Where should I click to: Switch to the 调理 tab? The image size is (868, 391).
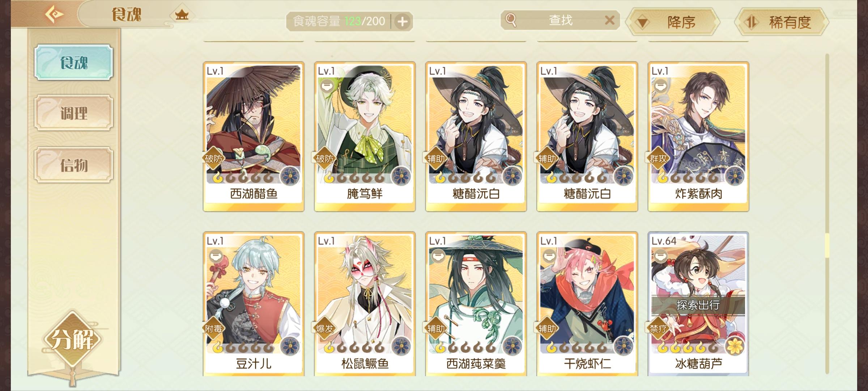(x=74, y=113)
